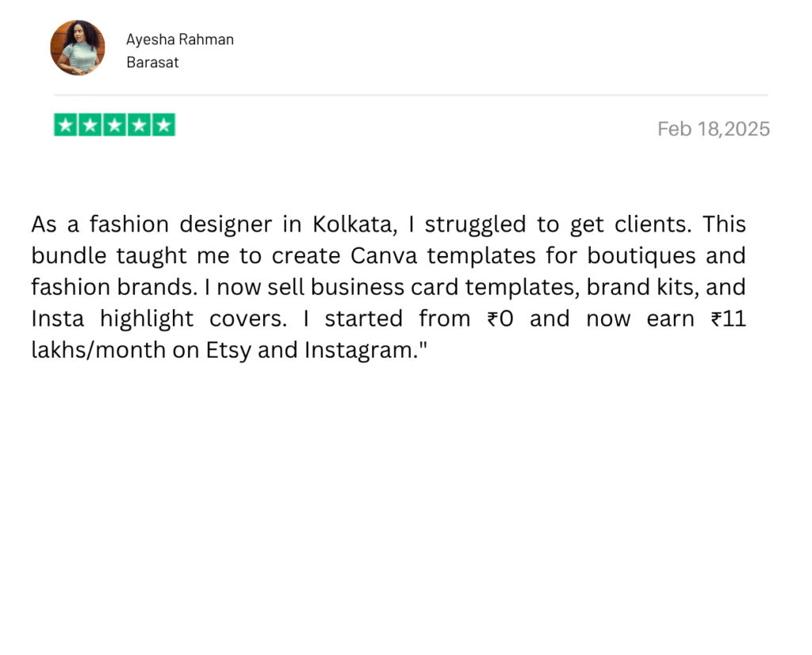Screen dimensions: 812x655
Task: Click Ayesha Rahman's profile photo
Action: coord(78,48)
